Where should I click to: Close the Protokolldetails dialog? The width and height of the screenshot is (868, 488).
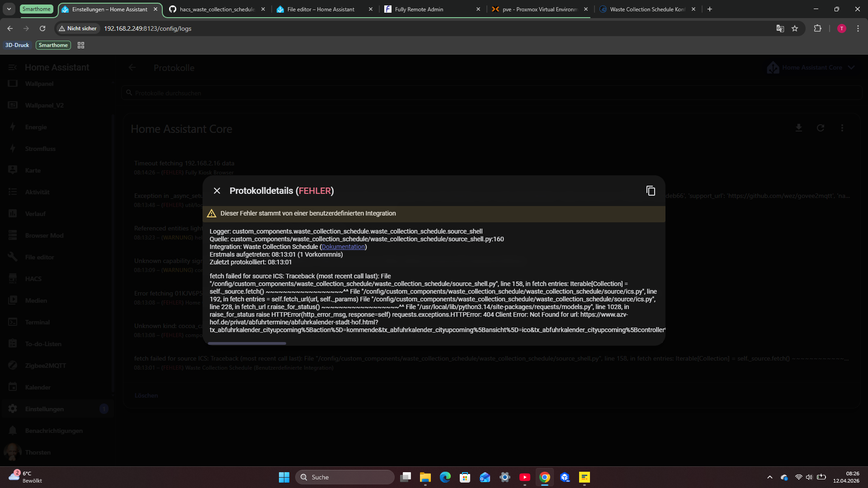(x=217, y=191)
